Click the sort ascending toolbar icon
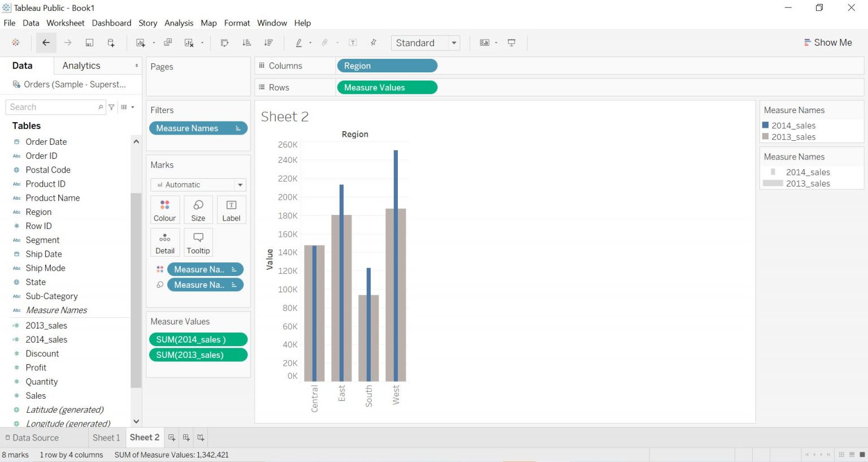This screenshot has width=868, height=462. 246,42
